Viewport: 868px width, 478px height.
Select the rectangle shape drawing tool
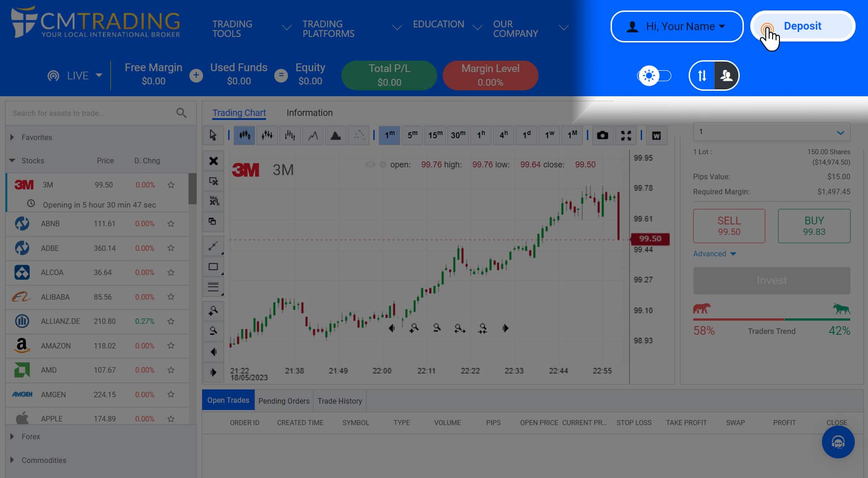(213, 266)
